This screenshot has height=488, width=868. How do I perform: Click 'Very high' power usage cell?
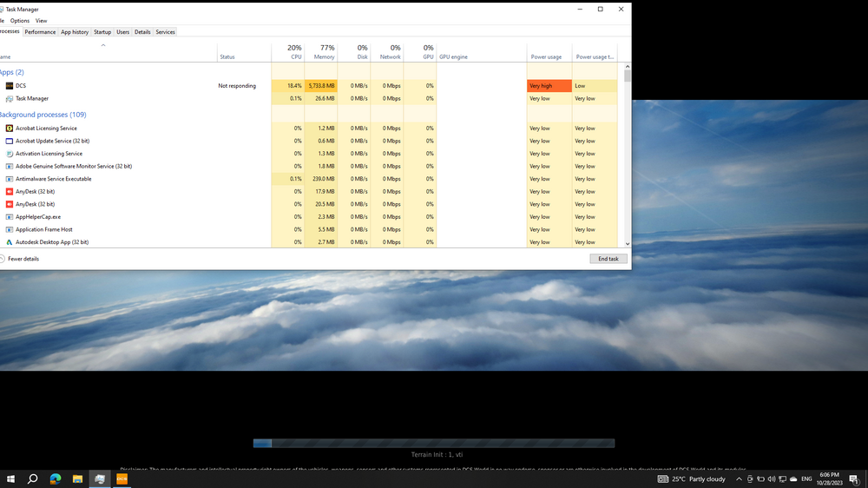tap(549, 86)
